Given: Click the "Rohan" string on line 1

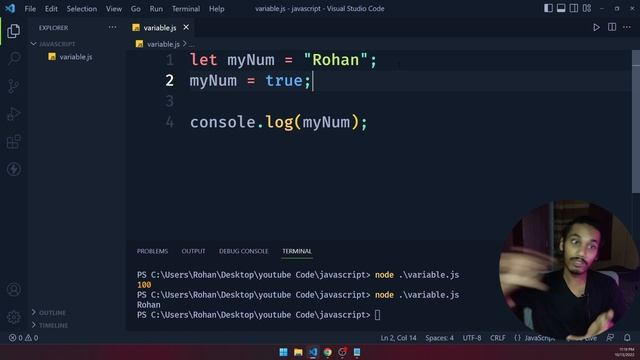Looking at the screenshot, I should [x=336, y=60].
